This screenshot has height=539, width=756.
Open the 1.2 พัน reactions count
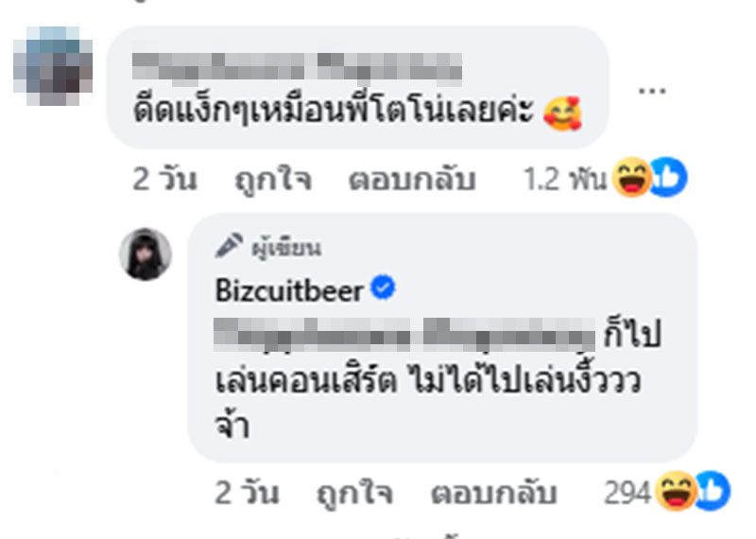coord(565,179)
